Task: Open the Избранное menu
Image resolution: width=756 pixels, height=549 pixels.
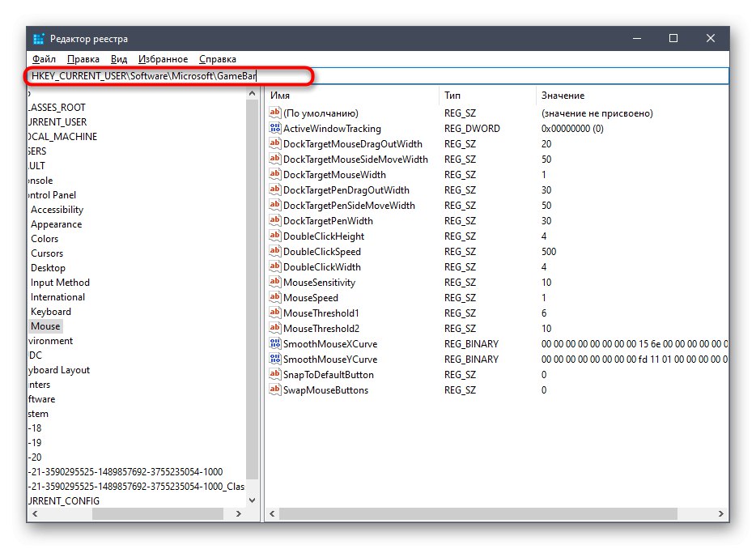Action: [163, 59]
